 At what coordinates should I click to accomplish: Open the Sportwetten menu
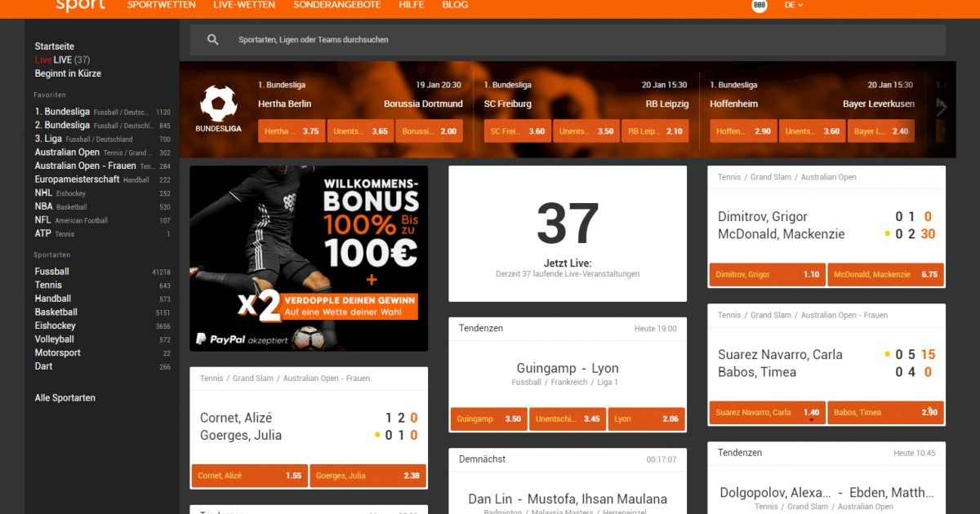pyautogui.click(x=162, y=5)
